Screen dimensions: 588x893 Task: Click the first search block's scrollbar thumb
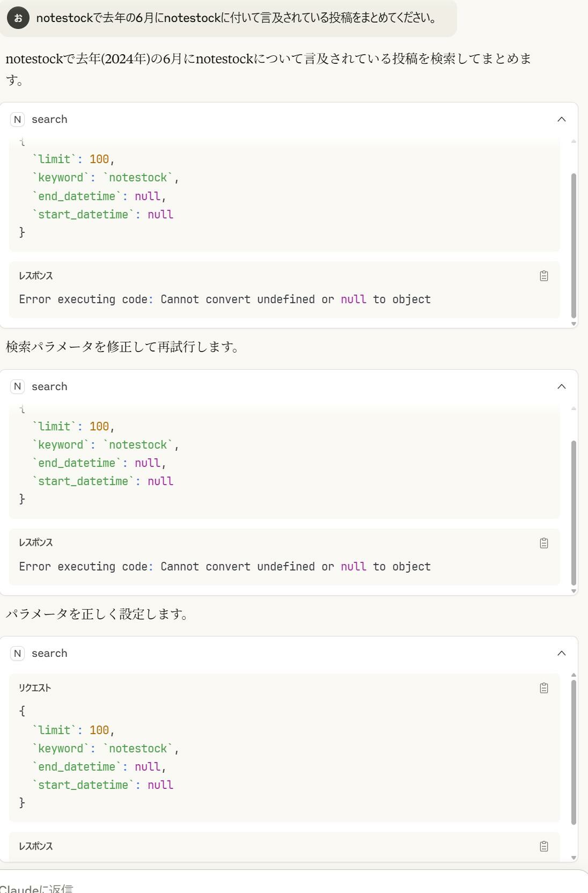point(574,246)
